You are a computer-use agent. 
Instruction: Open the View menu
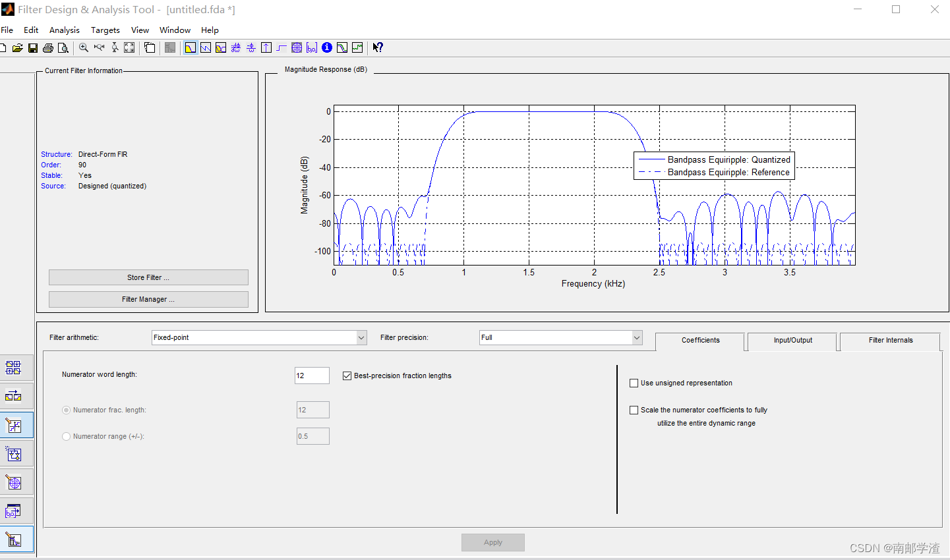tap(140, 30)
